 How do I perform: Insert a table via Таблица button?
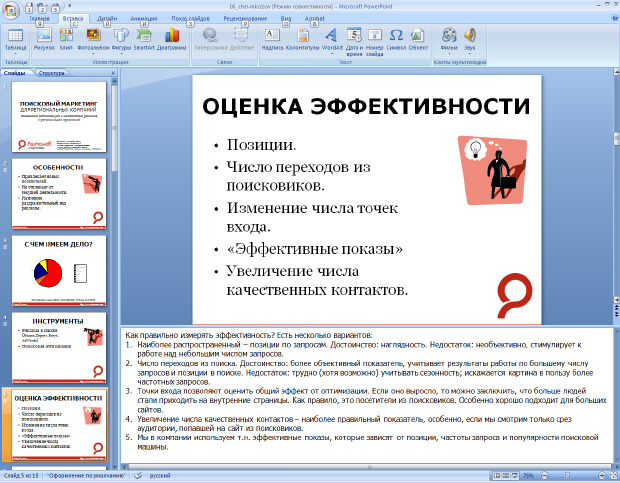point(15,39)
